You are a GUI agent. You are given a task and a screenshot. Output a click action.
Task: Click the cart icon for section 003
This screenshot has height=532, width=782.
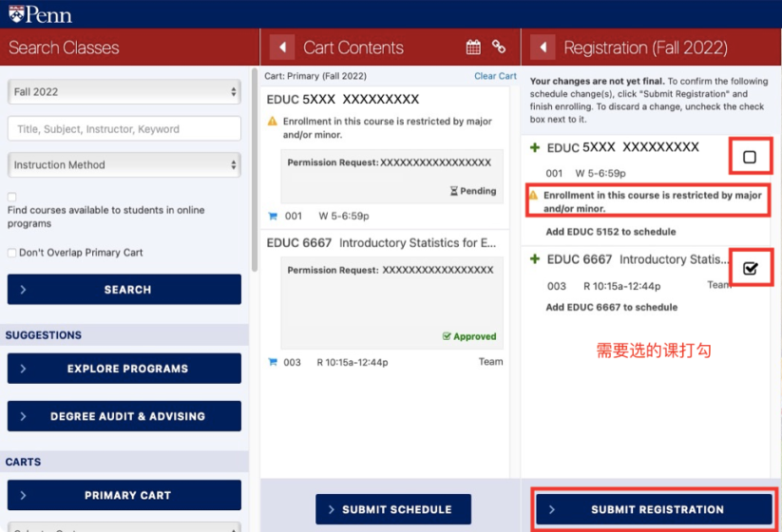273,362
